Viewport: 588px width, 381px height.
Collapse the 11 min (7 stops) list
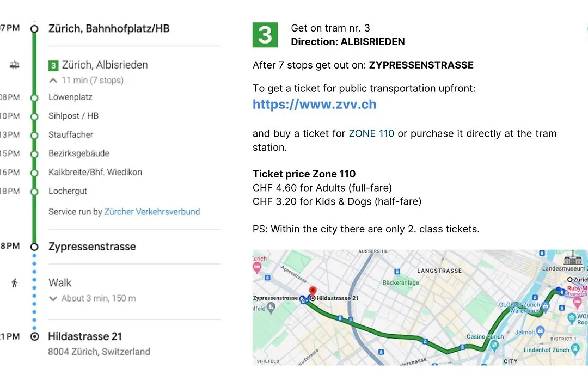click(53, 80)
